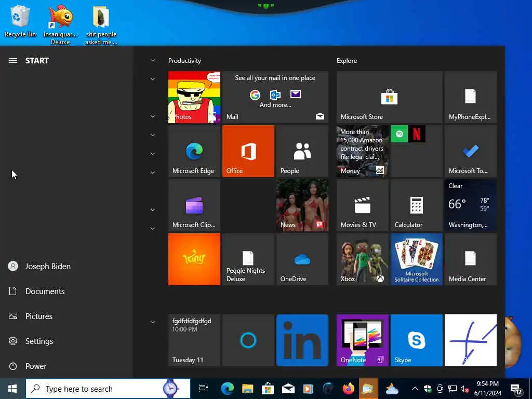Open the Skype tile

[x=416, y=340]
